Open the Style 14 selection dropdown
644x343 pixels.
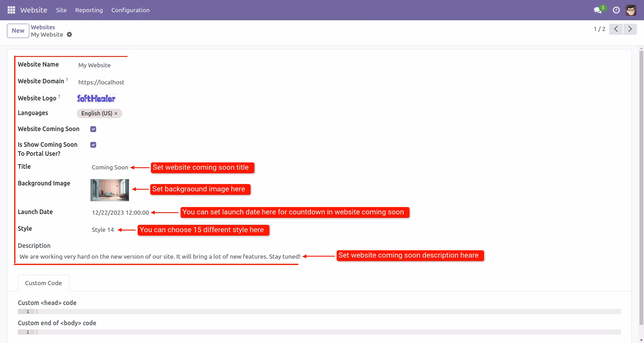(x=103, y=230)
